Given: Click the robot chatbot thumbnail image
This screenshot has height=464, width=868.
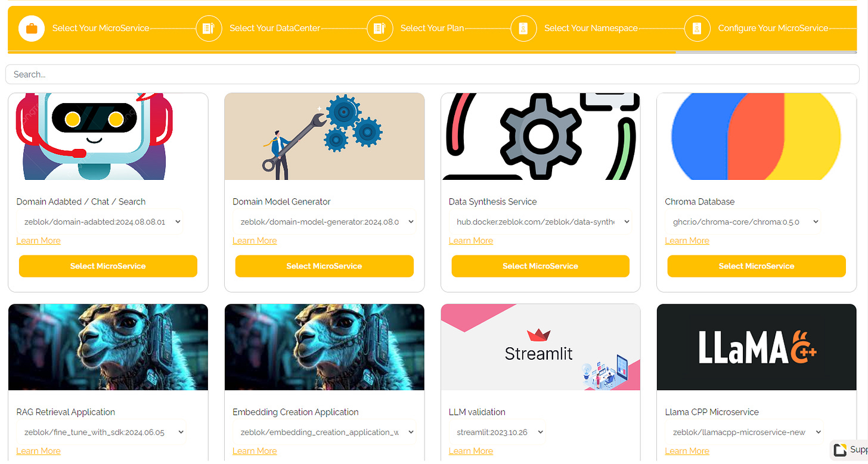Looking at the screenshot, I should (x=108, y=136).
